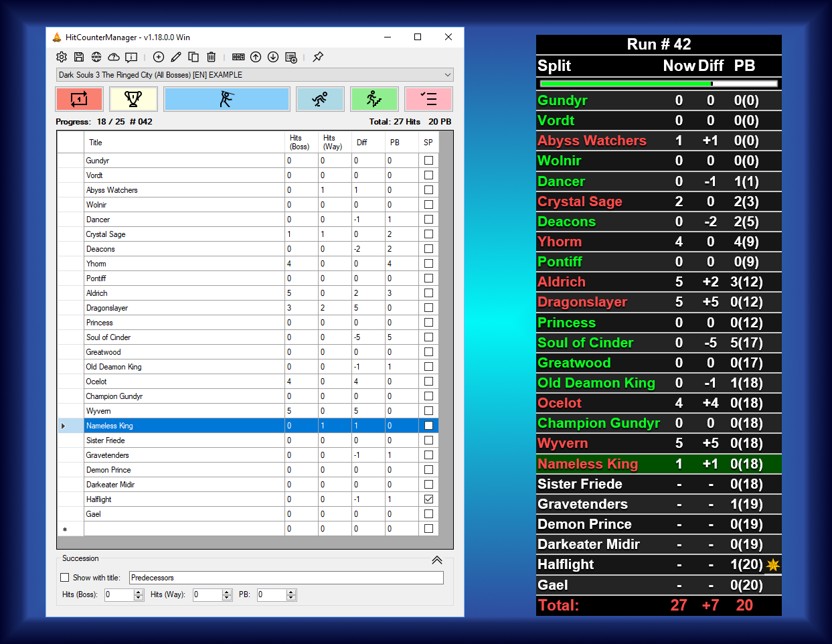The image size is (832, 644).
Task: Click the Hits (Way) column header
Action: [x=335, y=143]
